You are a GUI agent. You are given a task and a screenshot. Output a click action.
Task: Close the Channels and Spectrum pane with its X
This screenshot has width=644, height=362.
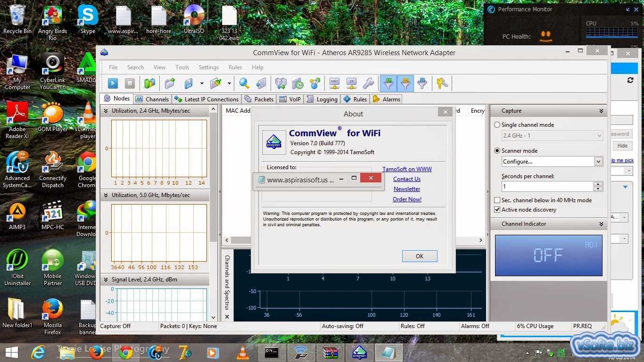coord(227,316)
